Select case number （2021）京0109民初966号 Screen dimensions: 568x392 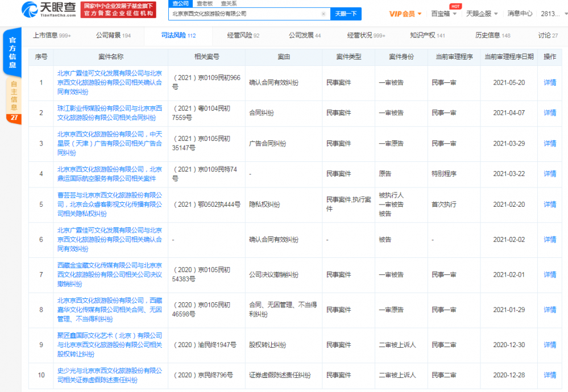click(x=206, y=82)
